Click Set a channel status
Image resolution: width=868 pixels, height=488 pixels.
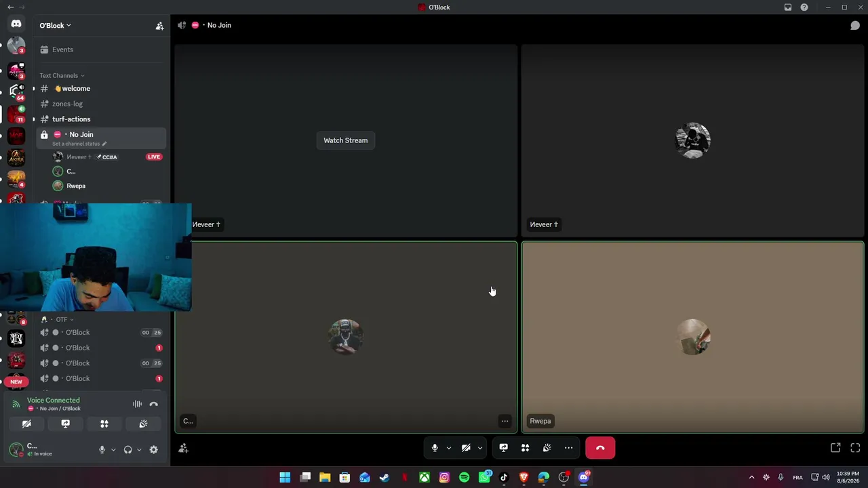[x=76, y=144]
